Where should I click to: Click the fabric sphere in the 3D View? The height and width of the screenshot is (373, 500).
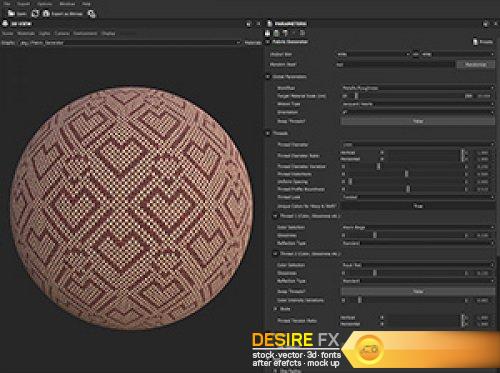132,208
